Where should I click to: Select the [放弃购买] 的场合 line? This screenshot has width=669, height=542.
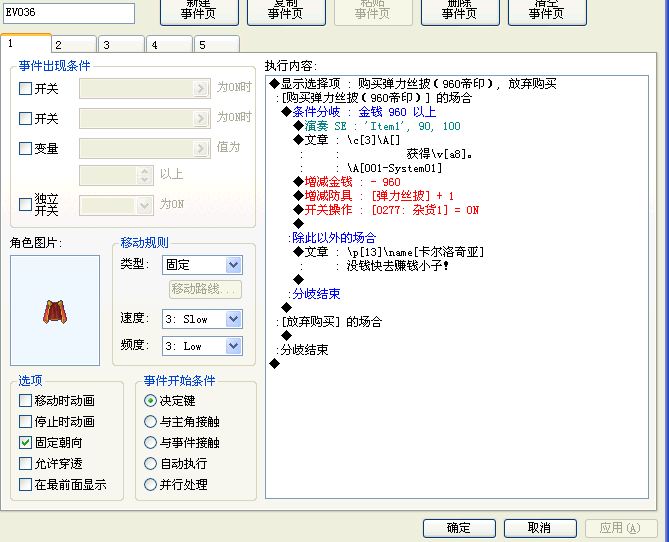[x=329, y=321]
